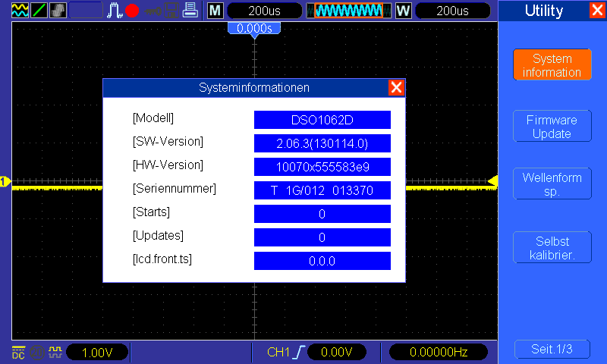Click the yellow trigger level arrow at right

tap(492, 181)
